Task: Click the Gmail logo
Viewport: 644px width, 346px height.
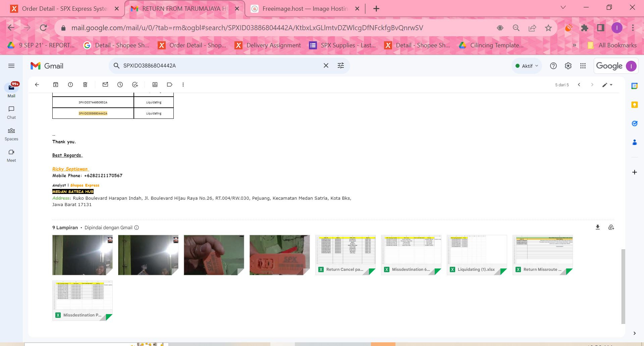Action: point(47,66)
